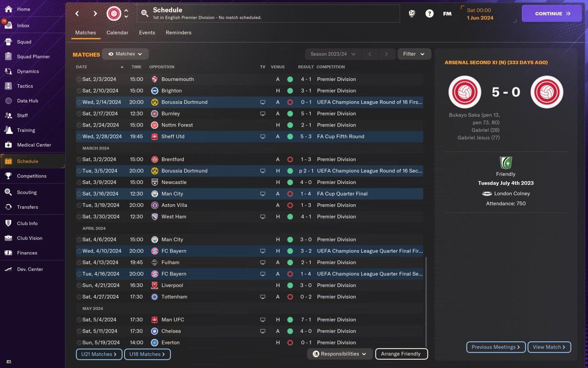Viewport: 588px width, 368px height.
Task: Open the Inbox with 75 unread
Action: (x=8, y=25)
